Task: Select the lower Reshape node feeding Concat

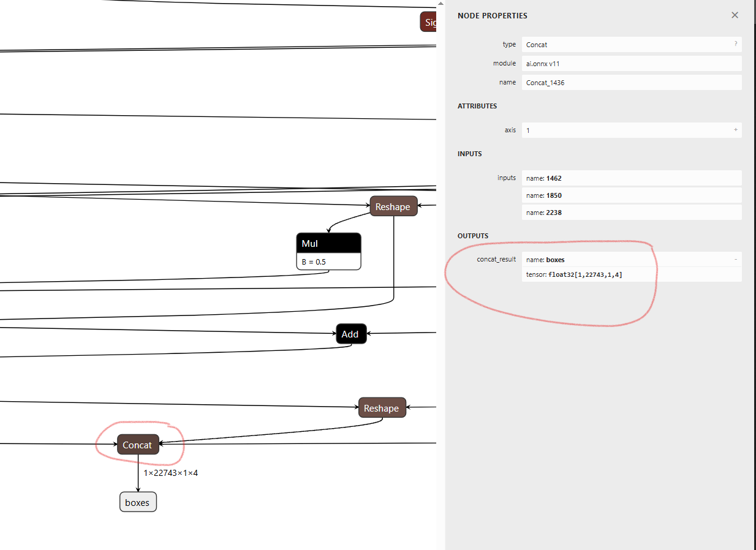Action: pos(382,408)
